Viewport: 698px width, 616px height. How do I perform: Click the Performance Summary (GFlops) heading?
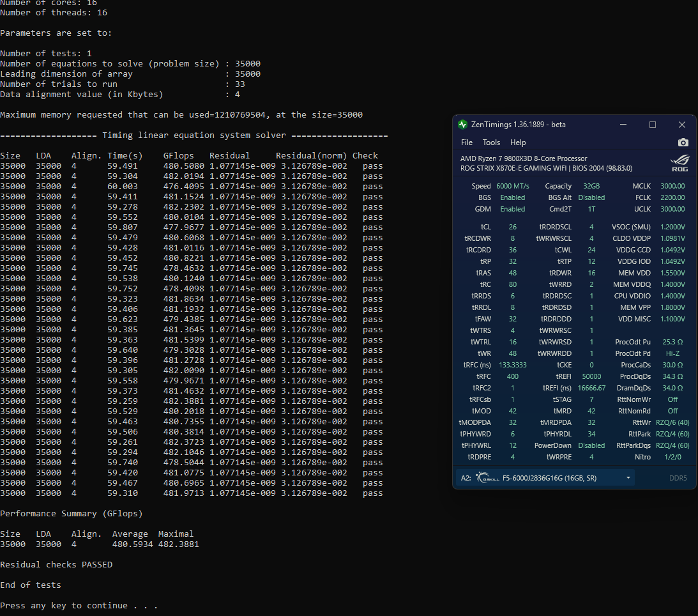(x=72, y=514)
